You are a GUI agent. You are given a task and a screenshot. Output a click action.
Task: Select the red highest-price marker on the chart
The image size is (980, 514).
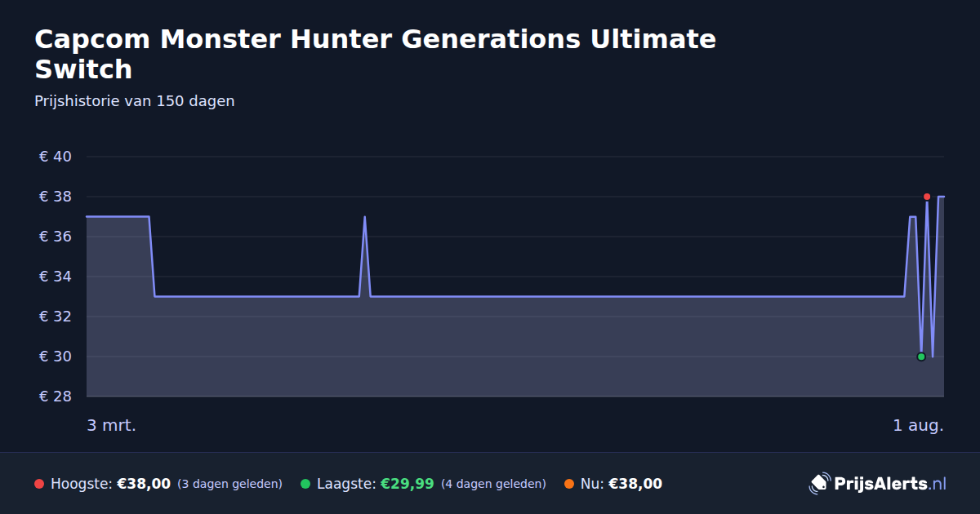[927, 197]
